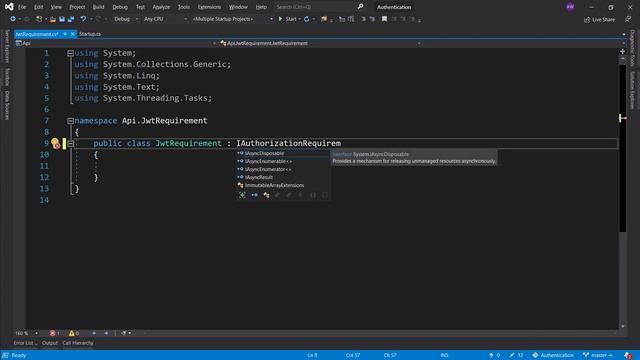640x360 pixels.
Task: Open the Server Explorer side panel tab
Action: 7,46
